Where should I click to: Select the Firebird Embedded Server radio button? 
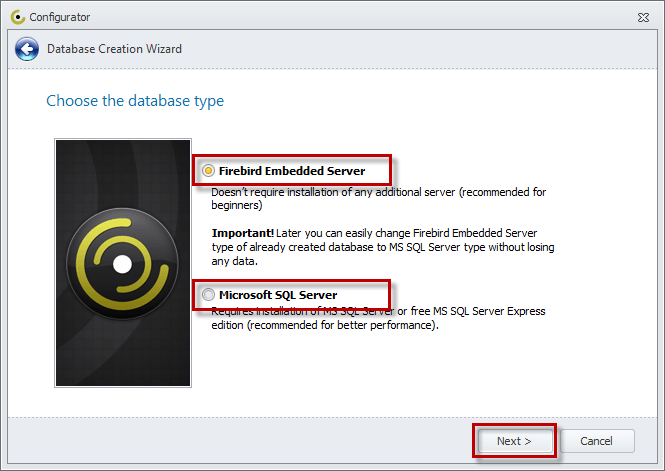(208, 171)
